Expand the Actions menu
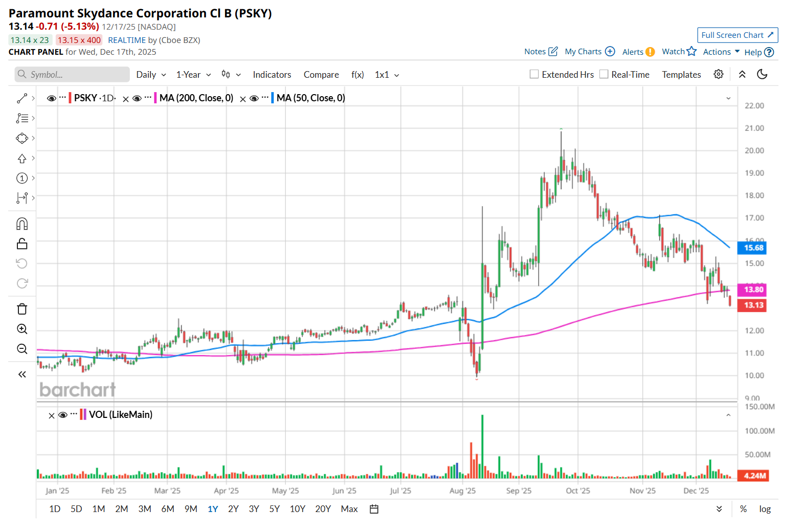The image size is (802, 532). pos(721,52)
